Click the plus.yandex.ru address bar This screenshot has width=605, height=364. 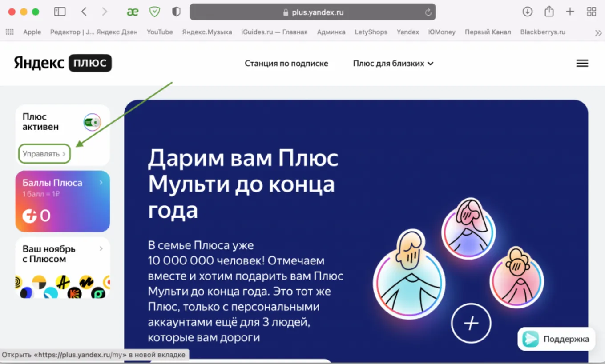click(x=313, y=12)
